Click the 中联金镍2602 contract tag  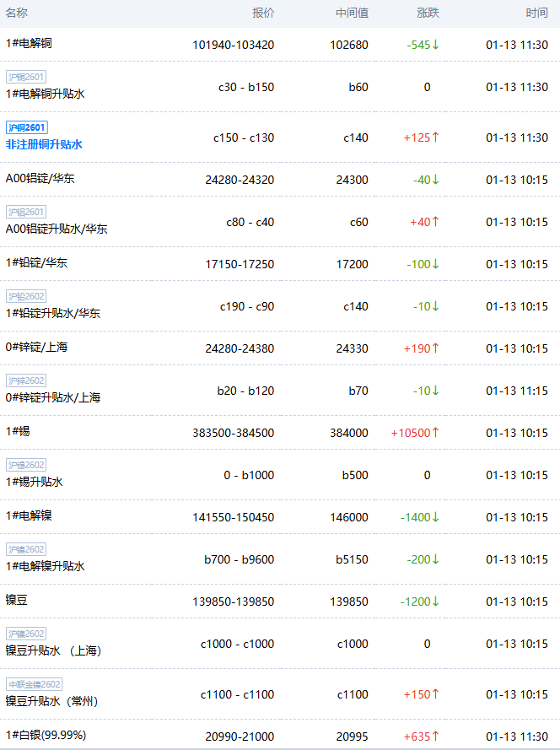click(x=34, y=684)
